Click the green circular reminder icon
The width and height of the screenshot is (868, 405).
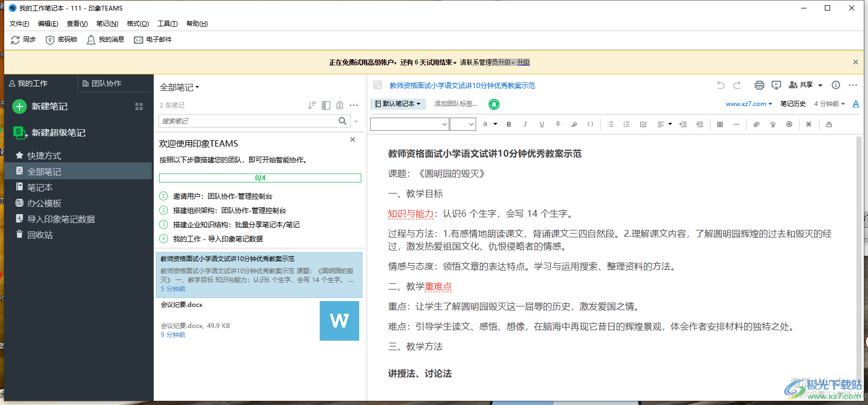[494, 104]
